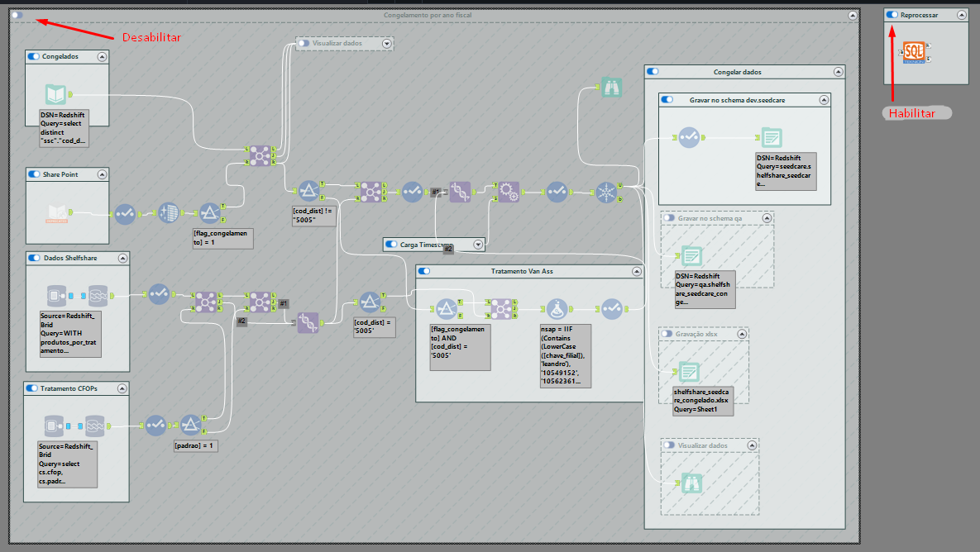Collapse the Reprocessar container

tap(961, 15)
